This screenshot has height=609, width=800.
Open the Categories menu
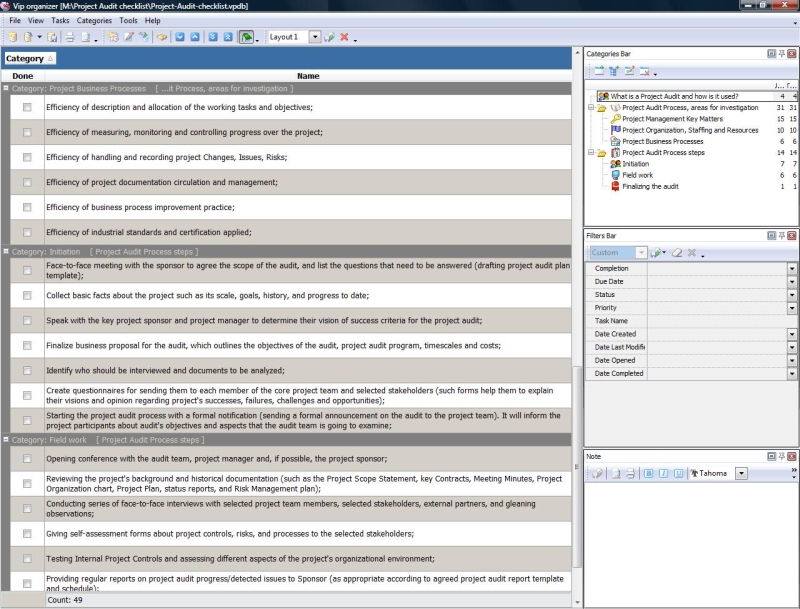point(94,20)
